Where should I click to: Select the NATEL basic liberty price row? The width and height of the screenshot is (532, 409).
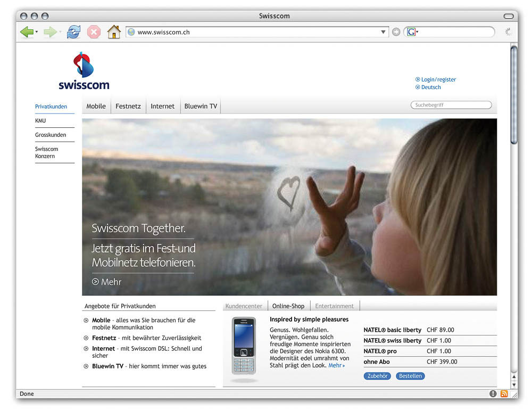430,330
